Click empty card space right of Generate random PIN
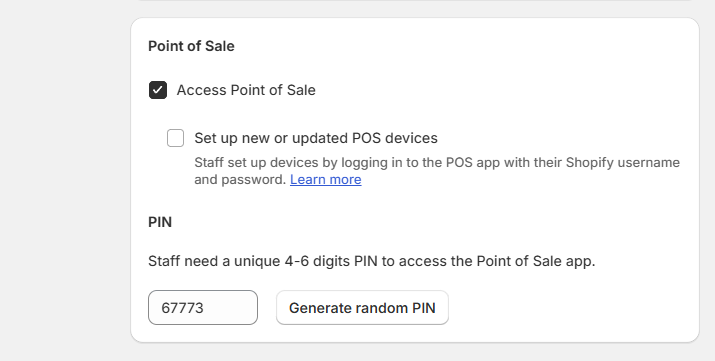This screenshot has width=715, height=361. (570, 308)
